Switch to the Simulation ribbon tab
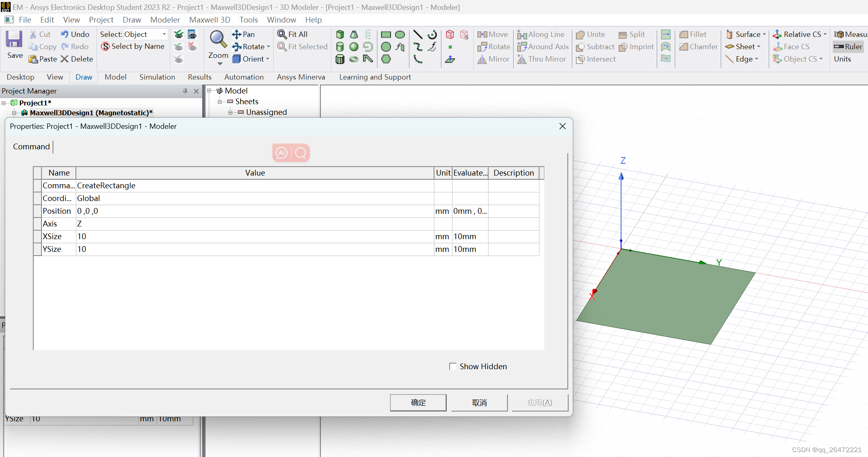The height and width of the screenshot is (457, 868). (157, 77)
